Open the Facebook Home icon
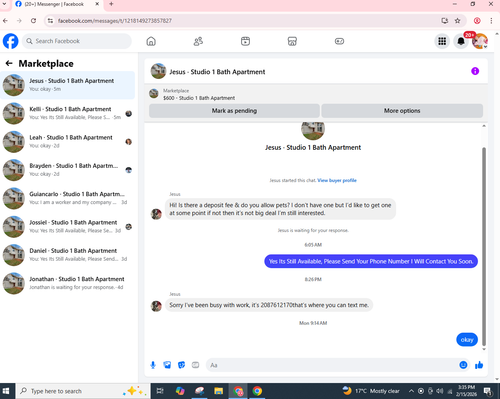This screenshot has height=399, width=500. pyautogui.click(x=151, y=41)
